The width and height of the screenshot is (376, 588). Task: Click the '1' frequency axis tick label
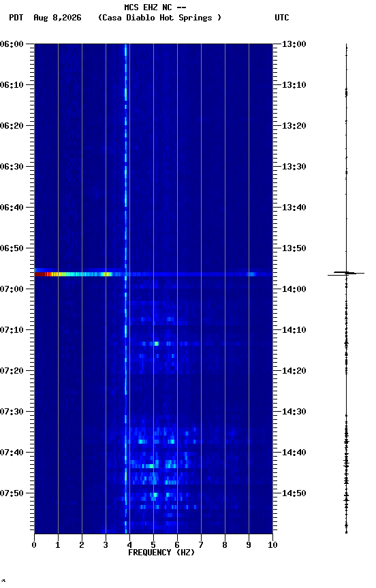[x=58, y=545]
